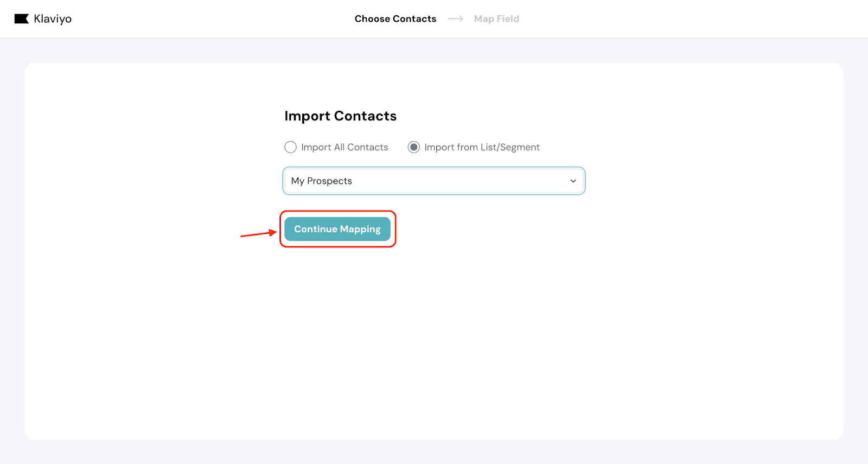This screenshot has width=868, height=464.
Task: Click the My Prospects selected value text
Action: click(x=321, y=181)
